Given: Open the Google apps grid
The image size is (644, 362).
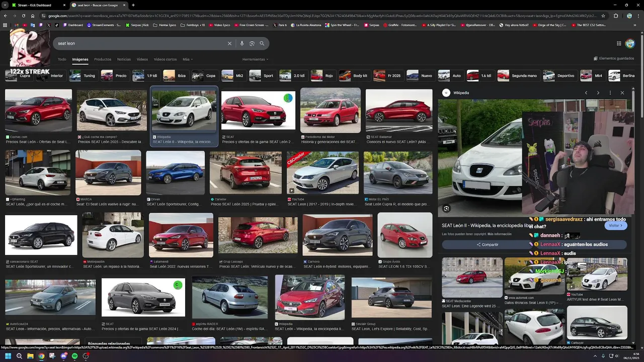Looking at the screenshot, I should coord(619,43).
